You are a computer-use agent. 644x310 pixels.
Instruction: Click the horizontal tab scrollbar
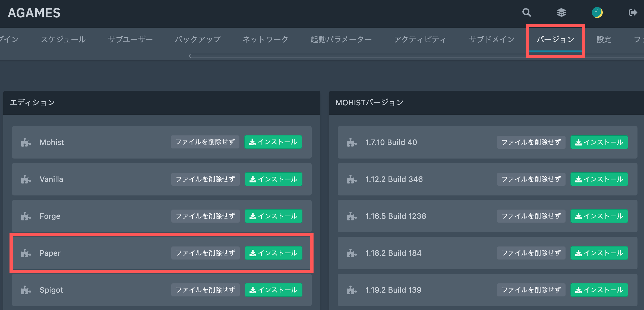[x=353, y=56]
